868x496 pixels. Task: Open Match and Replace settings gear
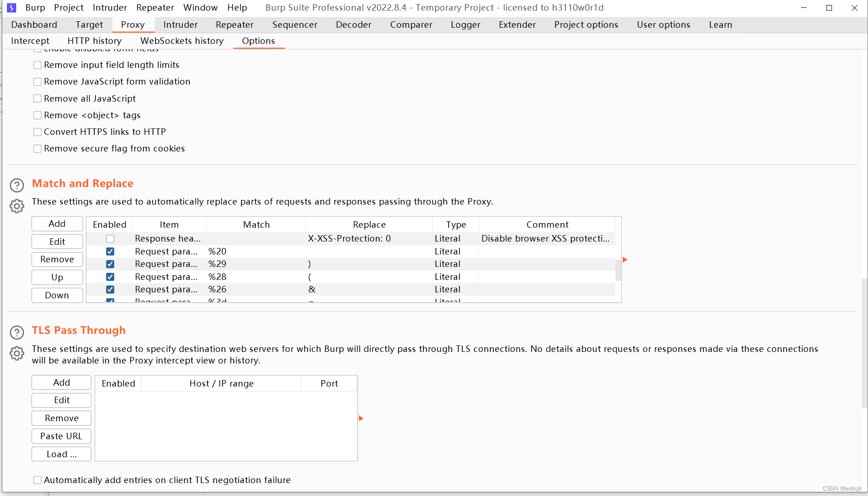17,206
